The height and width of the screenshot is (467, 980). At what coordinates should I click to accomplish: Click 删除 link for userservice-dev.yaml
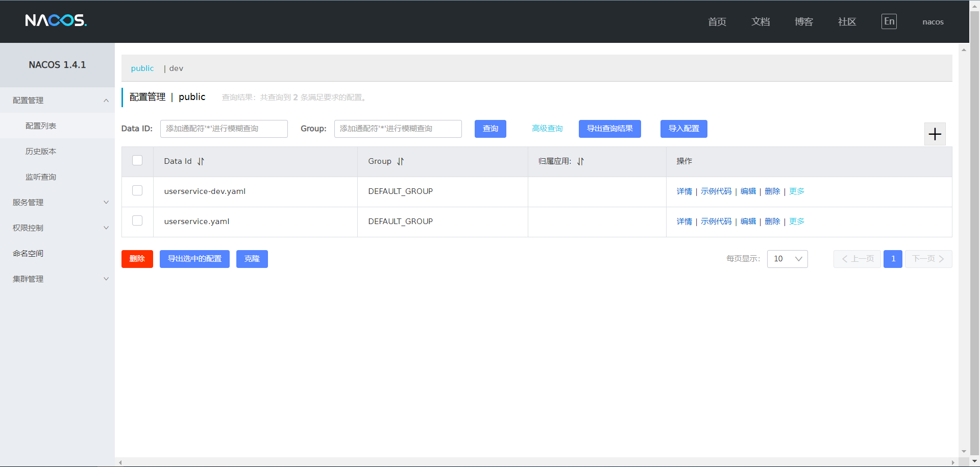[772, 191]
